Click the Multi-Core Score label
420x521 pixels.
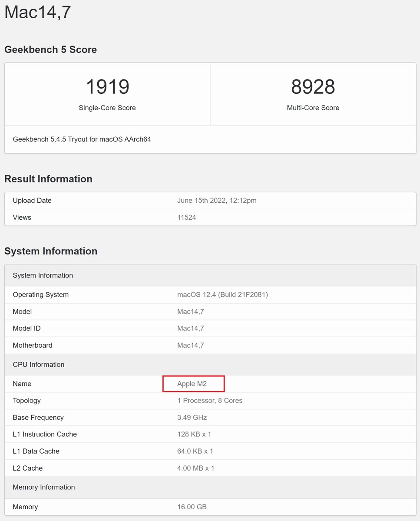313,108
